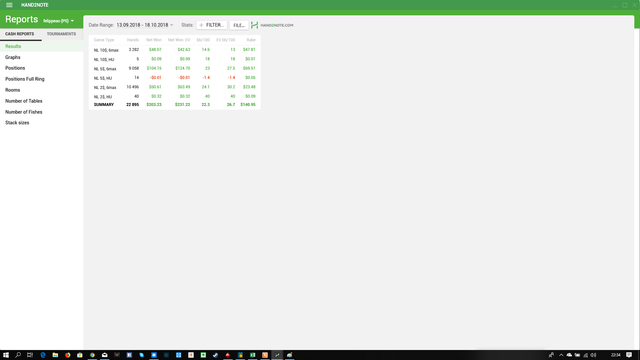Open Steam from the taskbar
640x360 pixels.
coord(216,355)
